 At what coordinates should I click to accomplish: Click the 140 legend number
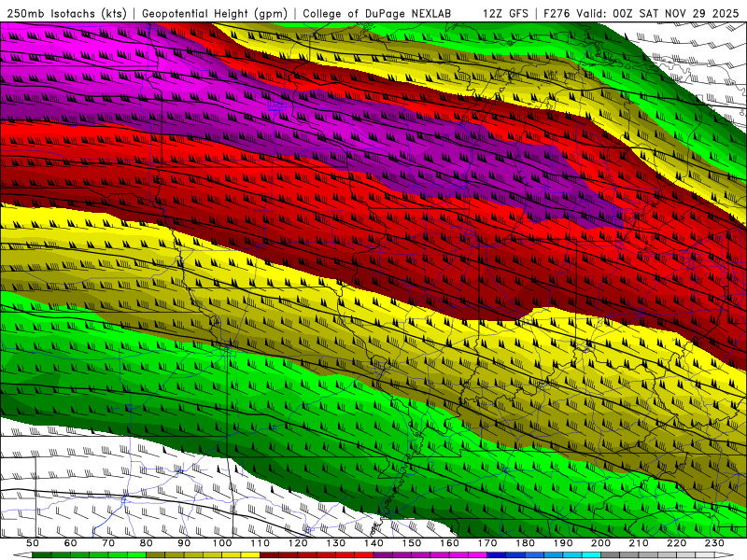point(373,543)
